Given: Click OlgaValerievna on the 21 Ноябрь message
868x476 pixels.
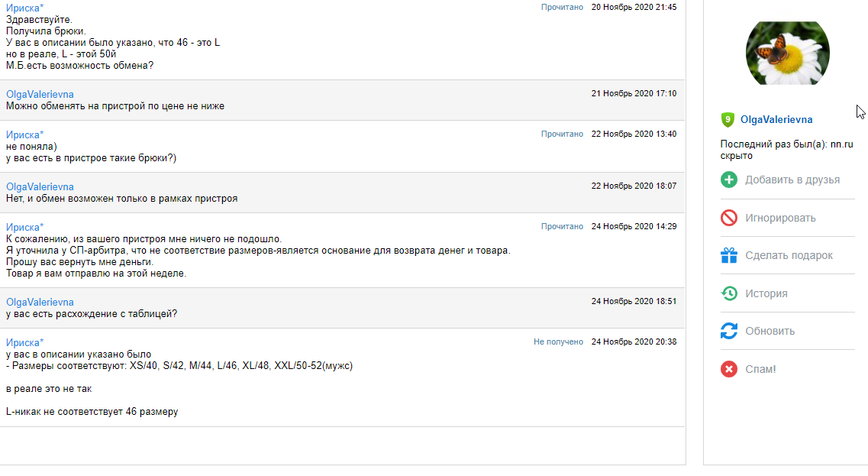Looking at the screenshot, I should [x=40, y=94].
